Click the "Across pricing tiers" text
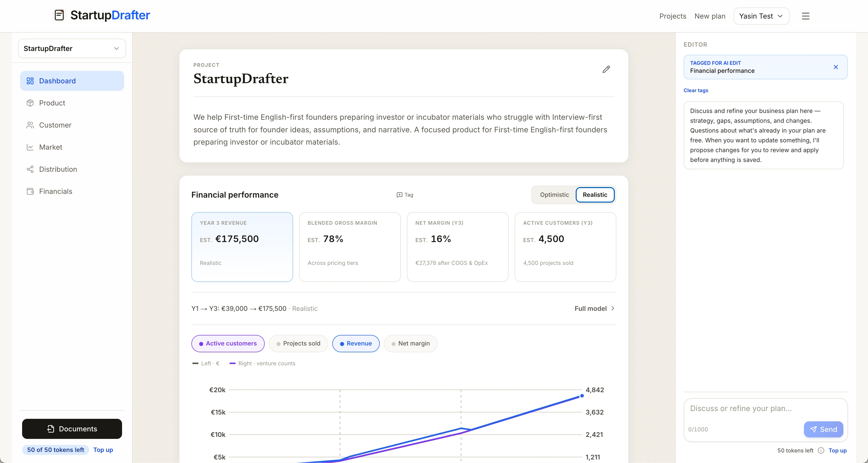The height and width of the screenshot is (463, 868). pos(333,263)
